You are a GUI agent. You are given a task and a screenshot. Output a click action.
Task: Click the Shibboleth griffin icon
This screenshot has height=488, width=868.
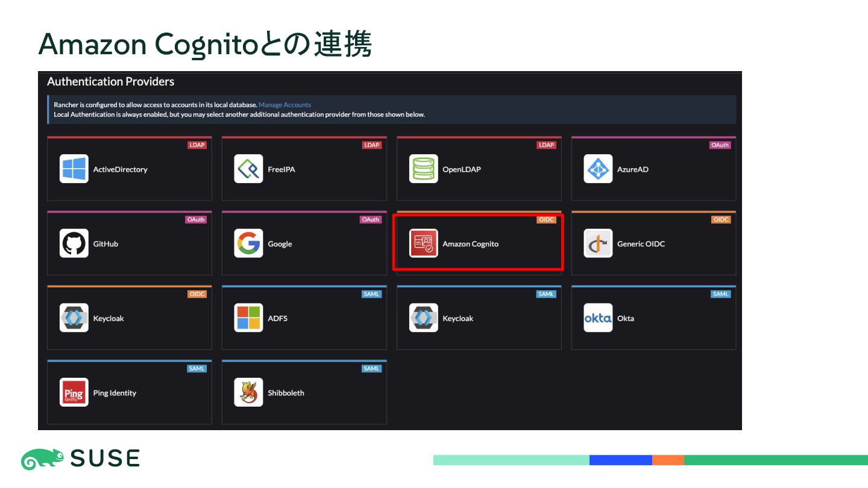click(248, 393)
